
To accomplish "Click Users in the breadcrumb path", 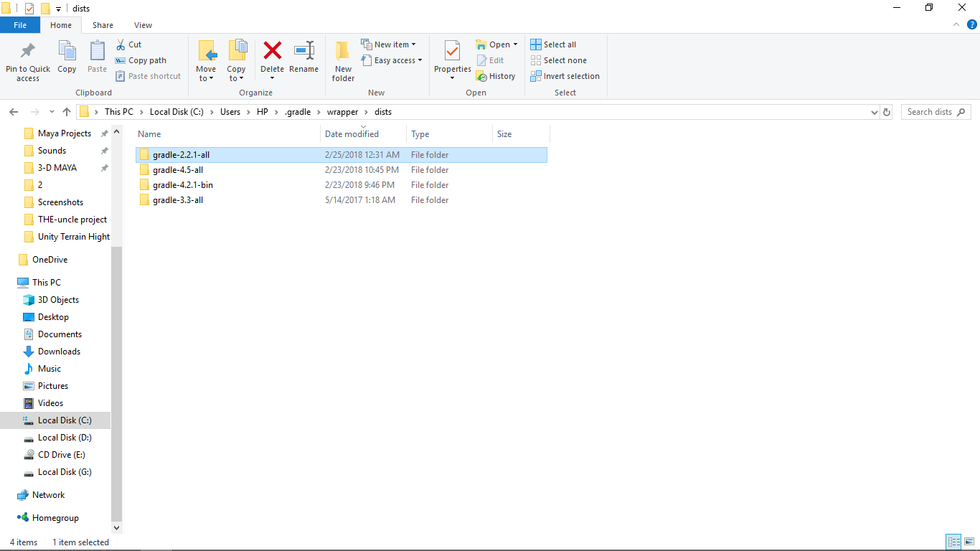I will tap(230, 112).
